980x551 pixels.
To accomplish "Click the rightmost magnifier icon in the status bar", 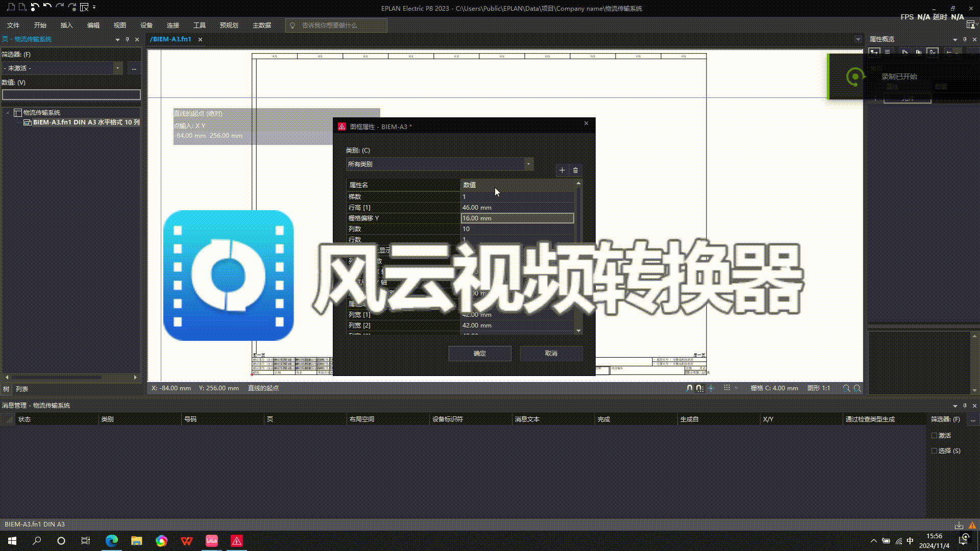I will tap(857, 388).
